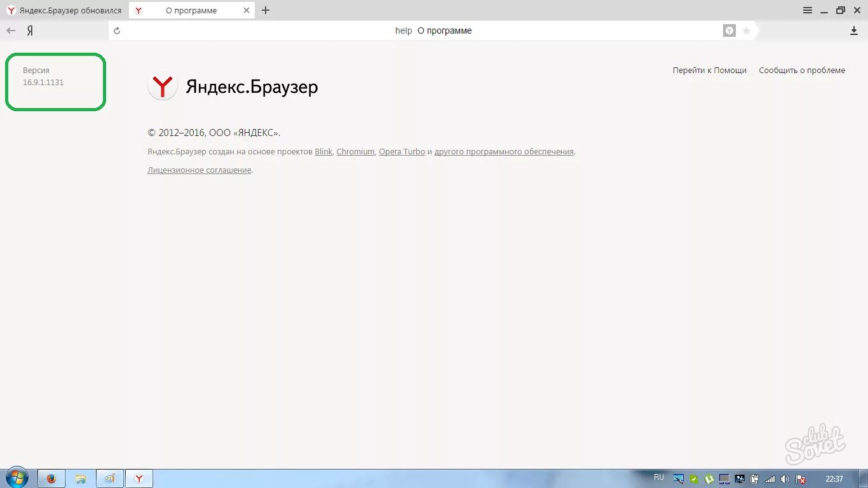Viewport: 868px width, 488px height.
Task: Select the 'О программе' tab
Action: pyautogui.click(x=191, y=10)
